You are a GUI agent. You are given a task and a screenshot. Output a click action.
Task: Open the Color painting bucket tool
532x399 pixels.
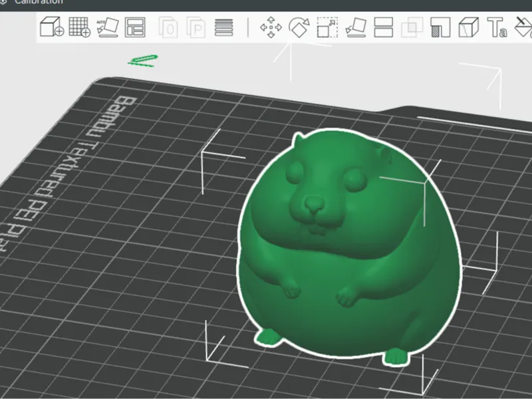pos(523,27)
